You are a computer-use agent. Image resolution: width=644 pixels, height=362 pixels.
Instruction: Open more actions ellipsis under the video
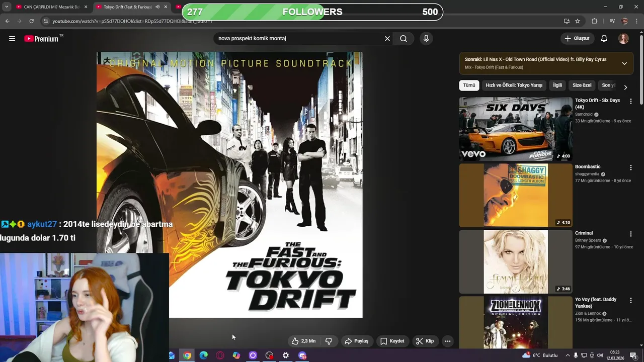(x=448, y=341)
